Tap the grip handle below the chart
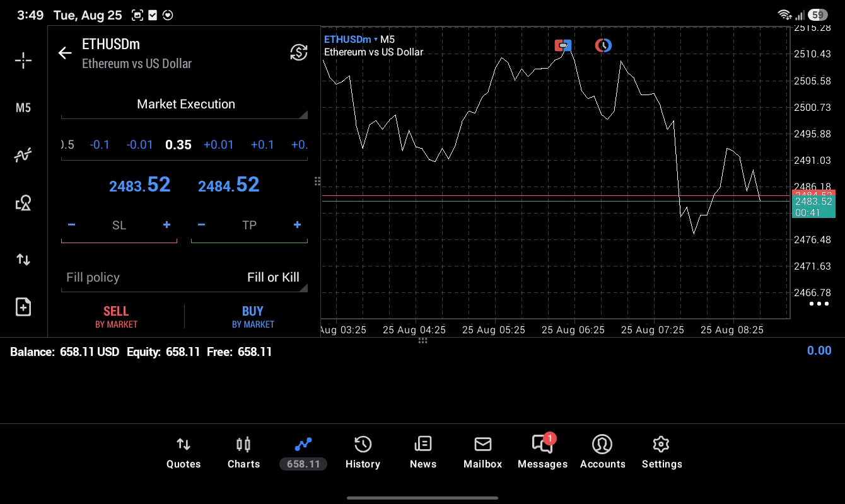Screen dimensions: 845x504 pyautogui.click(x=422, y=341)
